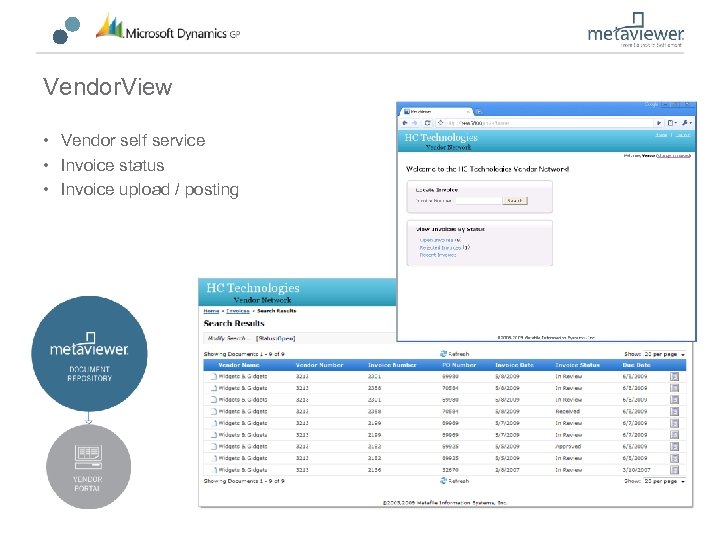The image size is (720, 540).
Task: Sort by Invoice Status column header
Action: point(578,365)
